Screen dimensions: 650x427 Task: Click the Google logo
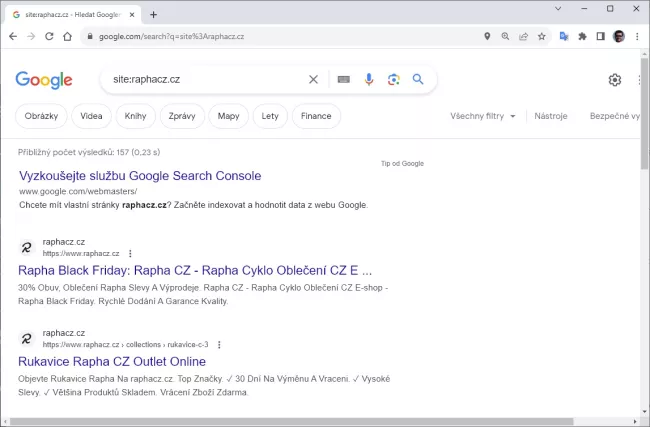click(44, 80)
